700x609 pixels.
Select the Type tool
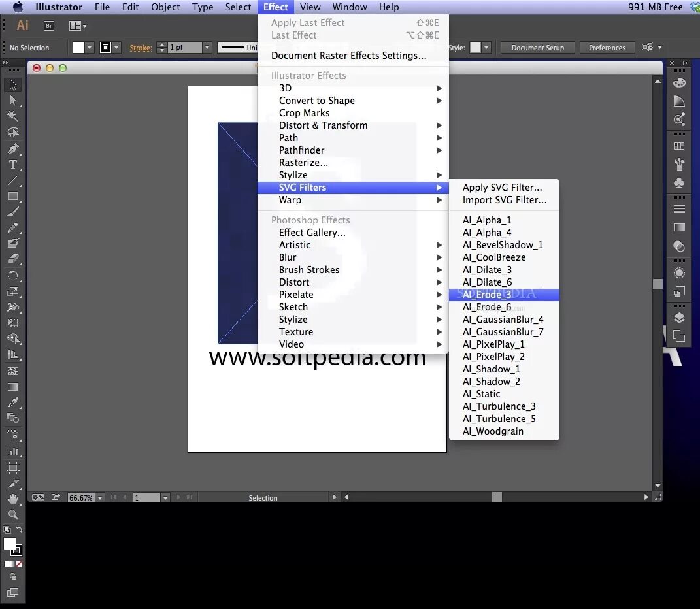(13, 164)
